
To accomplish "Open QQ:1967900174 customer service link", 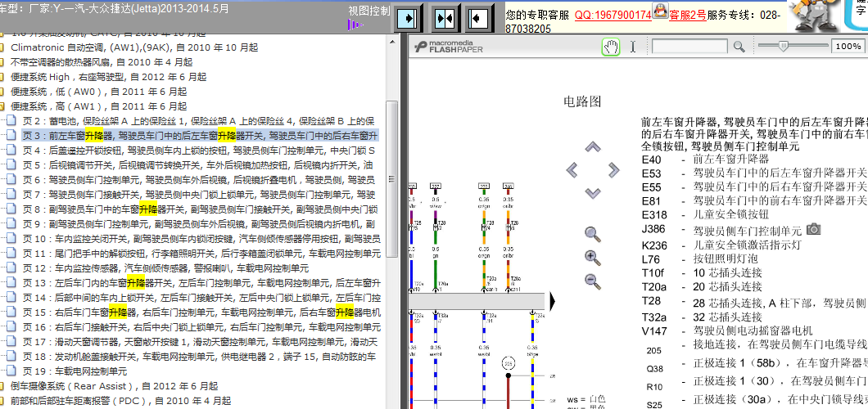I will click(x=613, y=16).
